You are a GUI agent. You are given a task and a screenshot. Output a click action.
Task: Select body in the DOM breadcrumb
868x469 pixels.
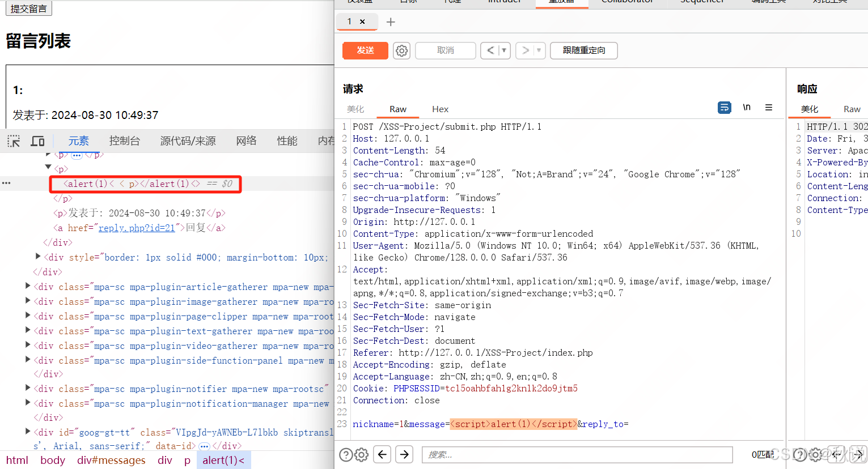(x=53, y=460)
